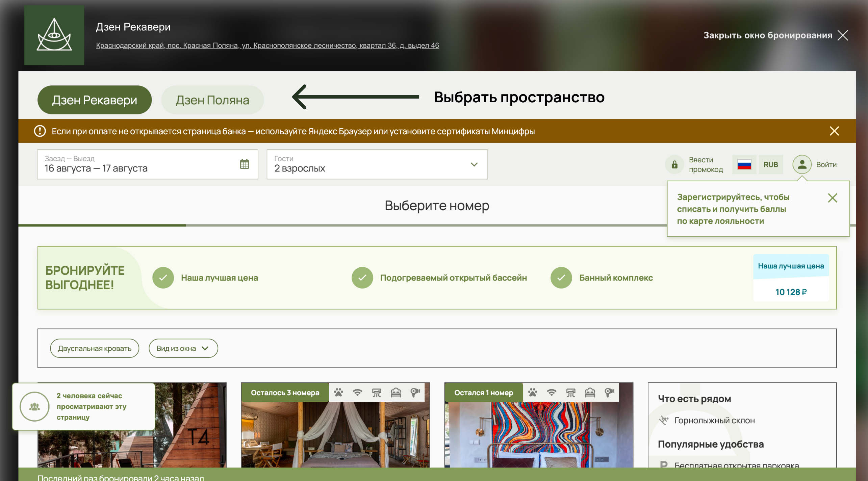This screenshot has height=481, width=868.
Task: Click the 10 128 ₽ best price card
Action: 791,278
